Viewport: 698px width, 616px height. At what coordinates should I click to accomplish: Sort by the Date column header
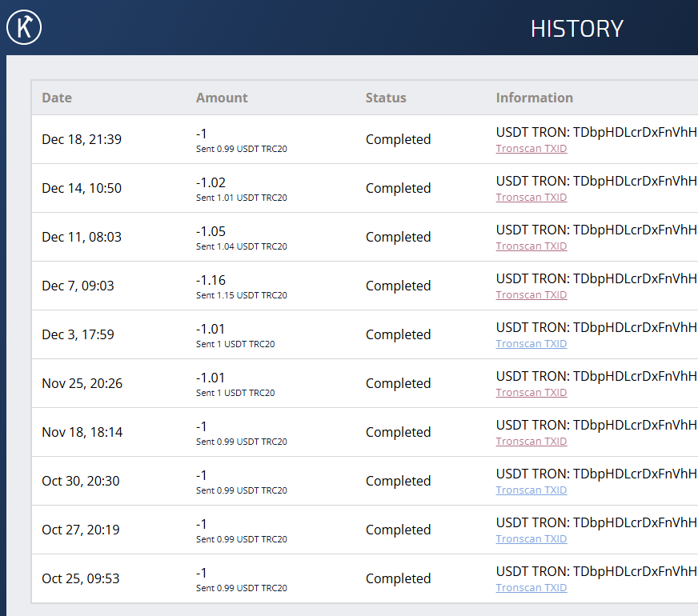tap(56, 97)
